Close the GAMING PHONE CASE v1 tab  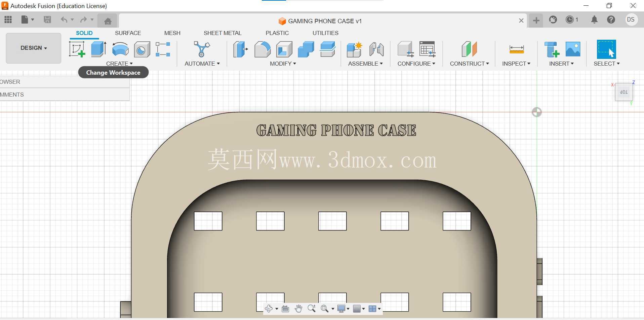(521, 21)
